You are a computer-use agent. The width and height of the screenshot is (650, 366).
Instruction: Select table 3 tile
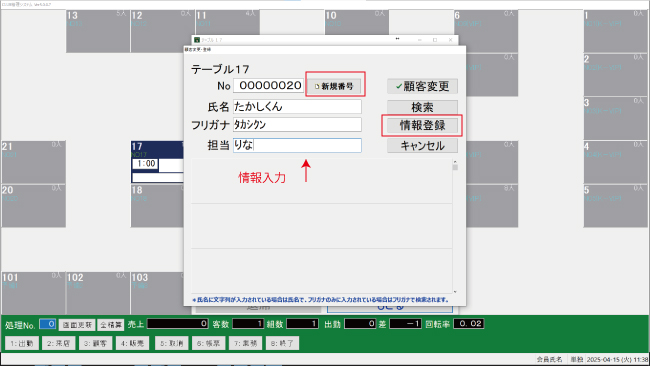tap(615, 118)
